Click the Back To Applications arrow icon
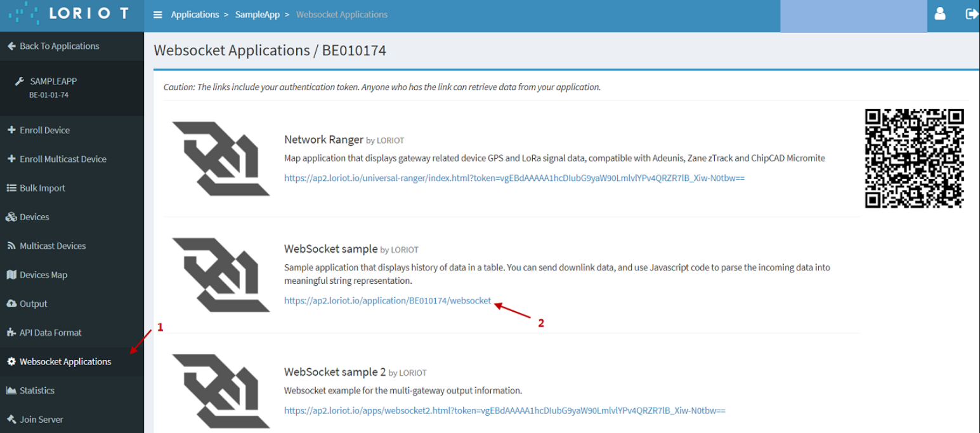 11,46
